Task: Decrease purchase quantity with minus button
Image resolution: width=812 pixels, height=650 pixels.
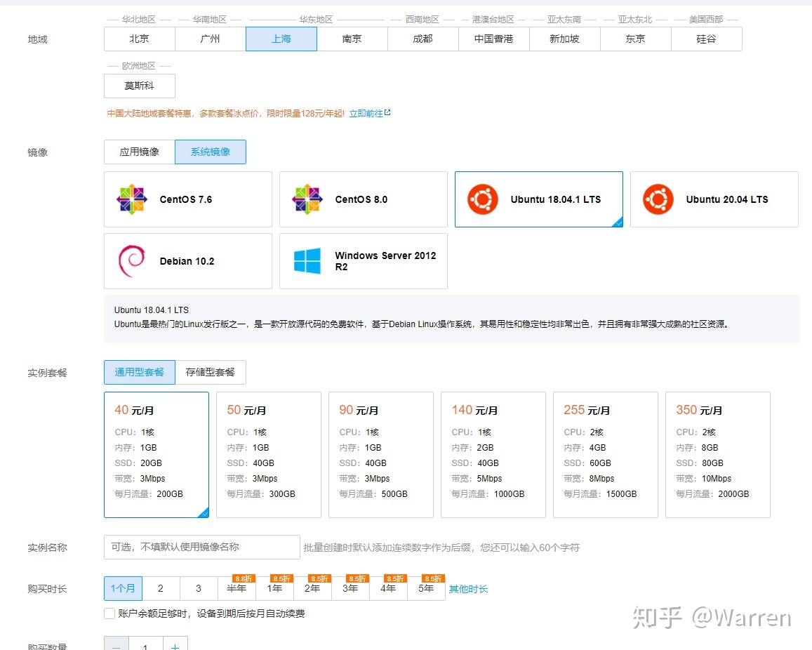Action: 117,644
